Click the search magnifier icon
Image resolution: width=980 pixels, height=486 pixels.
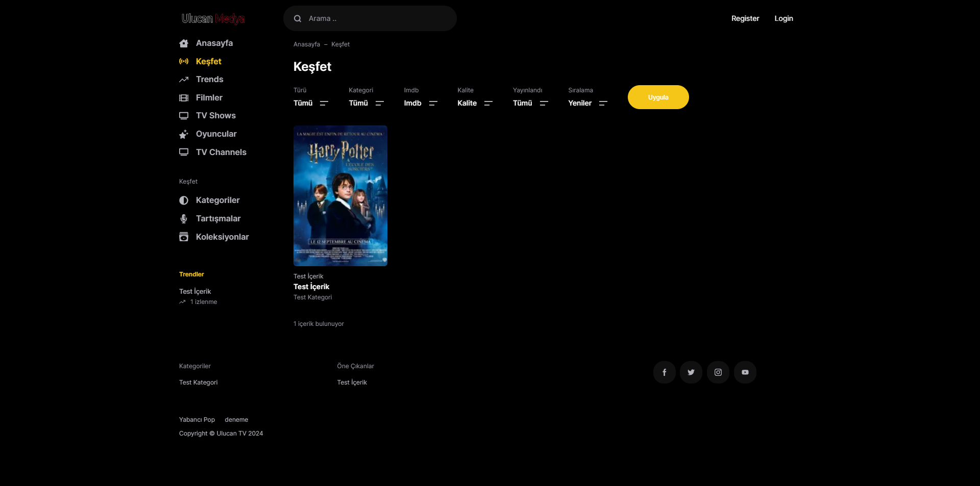coord(298,19)
